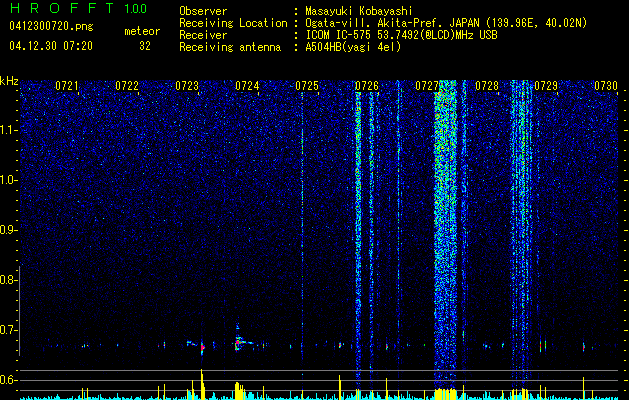Image resolution: width=629 pixels, height=400 pixels.
Task: Click time marker 0722
Action: coord(127,85)
